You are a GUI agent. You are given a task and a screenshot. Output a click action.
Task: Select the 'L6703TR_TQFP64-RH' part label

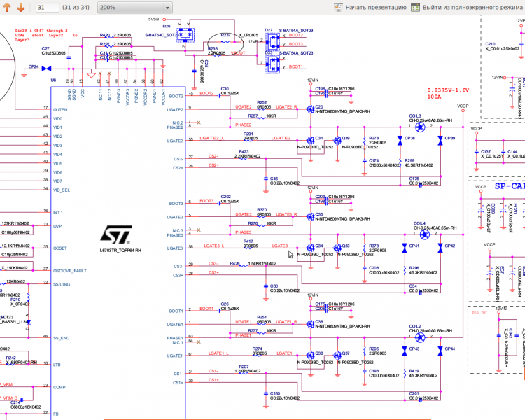pyautogui.click(x=120, y=250)
